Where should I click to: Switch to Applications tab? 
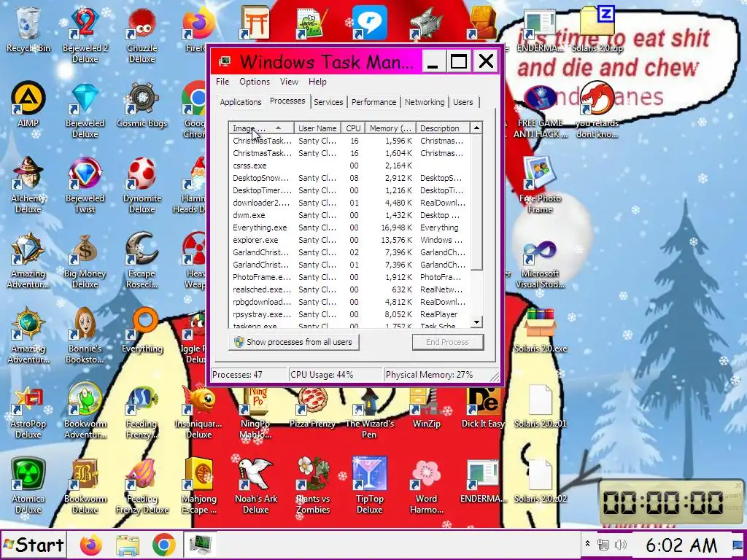pyautogui.click(x=241, y=102)
